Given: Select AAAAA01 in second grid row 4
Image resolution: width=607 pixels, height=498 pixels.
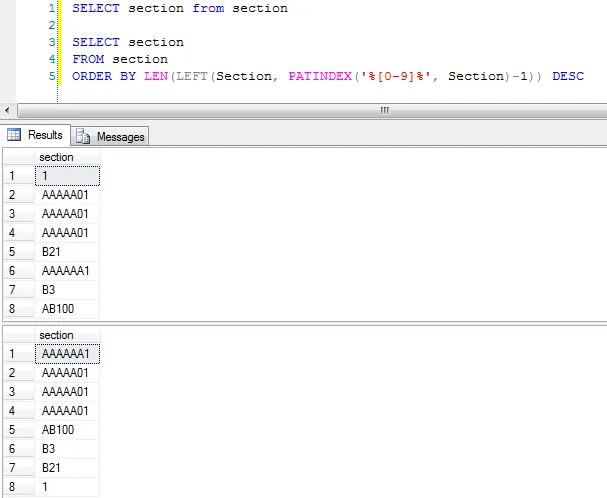Looking at the screenshot, I should (67, 411).
